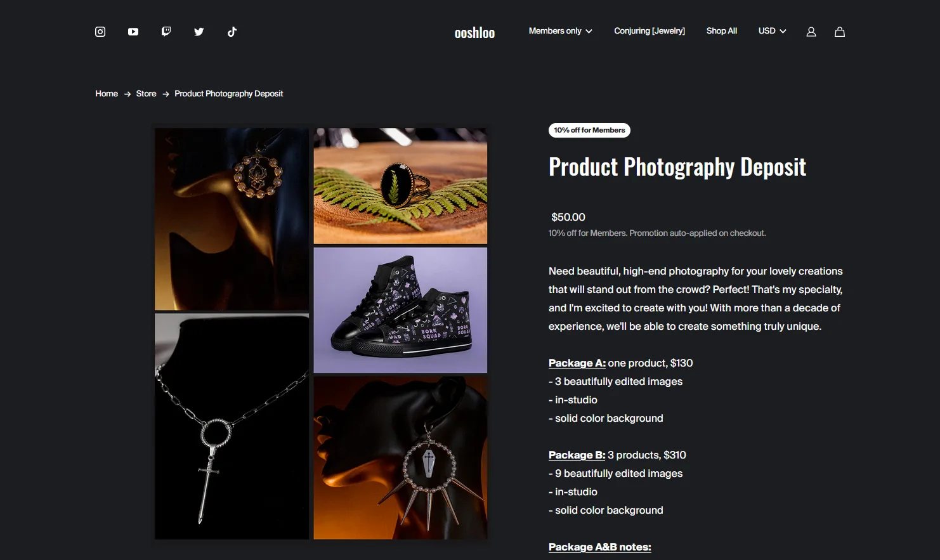Open the Instagram social link icon

100,32
